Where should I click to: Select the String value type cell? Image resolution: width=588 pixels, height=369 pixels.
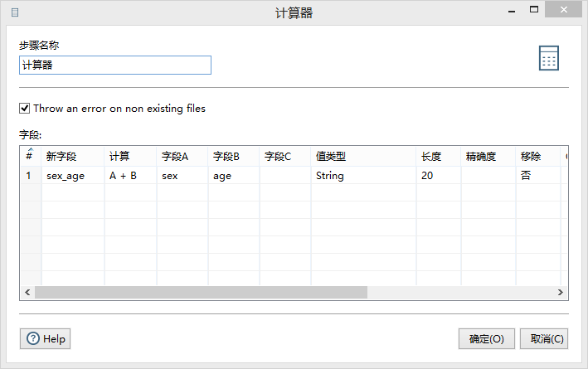[x=363, y=175]
